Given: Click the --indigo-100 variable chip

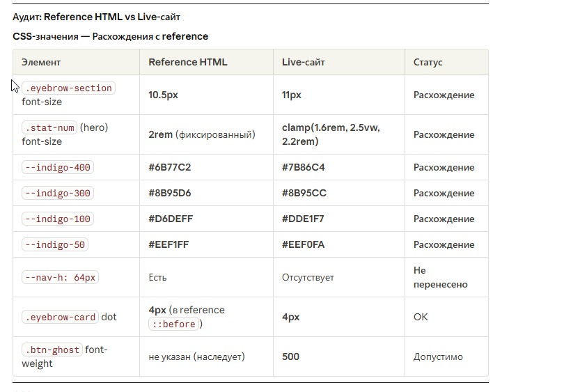Looking at the screenshot, I should click(x=58, y=219).
